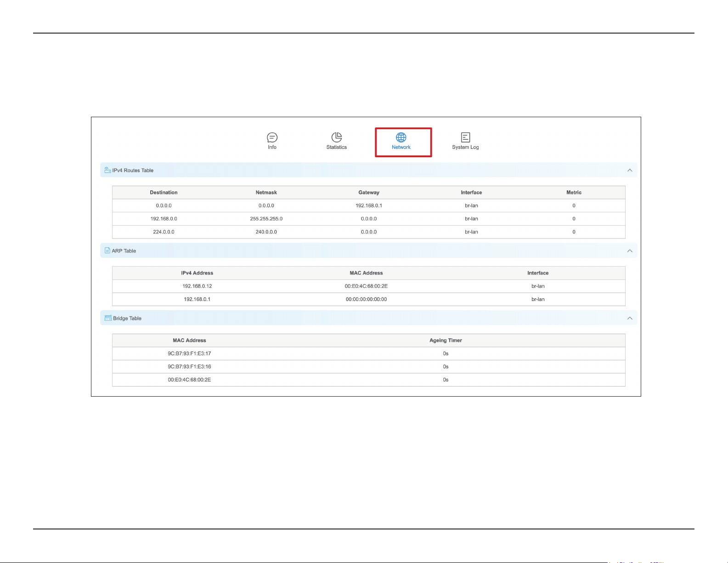Open the System Log icon
The height and width of the screenshot is (563, 728).
pos(465,137)
